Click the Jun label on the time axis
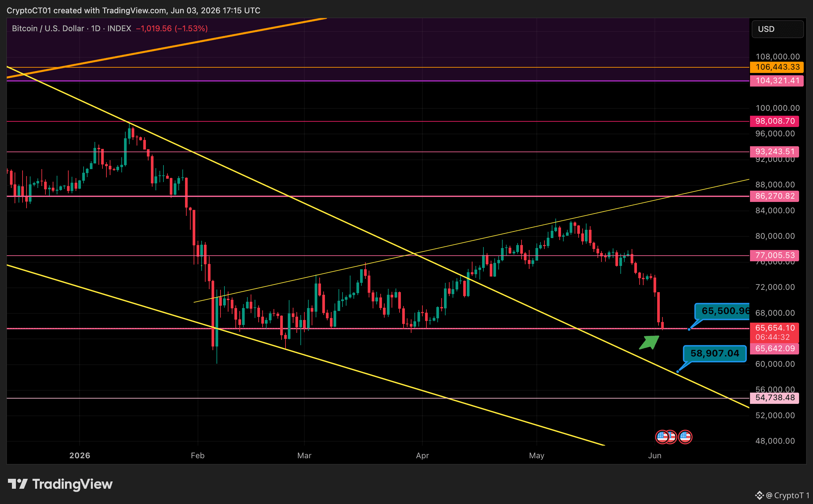The width and height of the screenshot is (813, 504). coord(655,456)
